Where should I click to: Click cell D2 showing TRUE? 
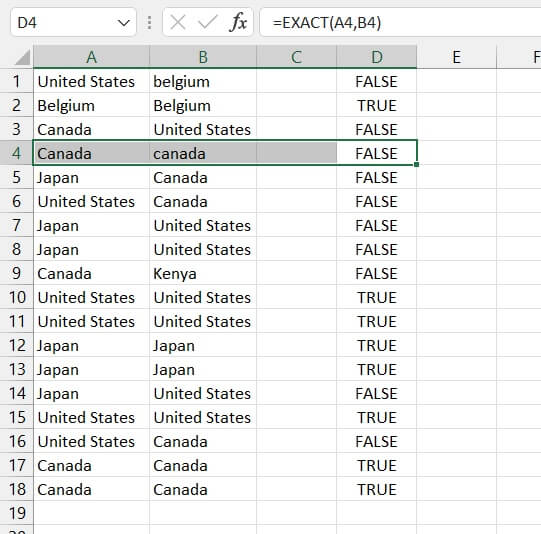pos(377,105)
